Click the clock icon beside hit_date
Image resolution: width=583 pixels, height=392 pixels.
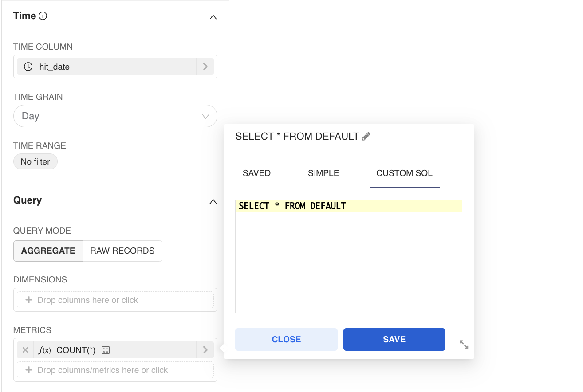coord(28,67)
